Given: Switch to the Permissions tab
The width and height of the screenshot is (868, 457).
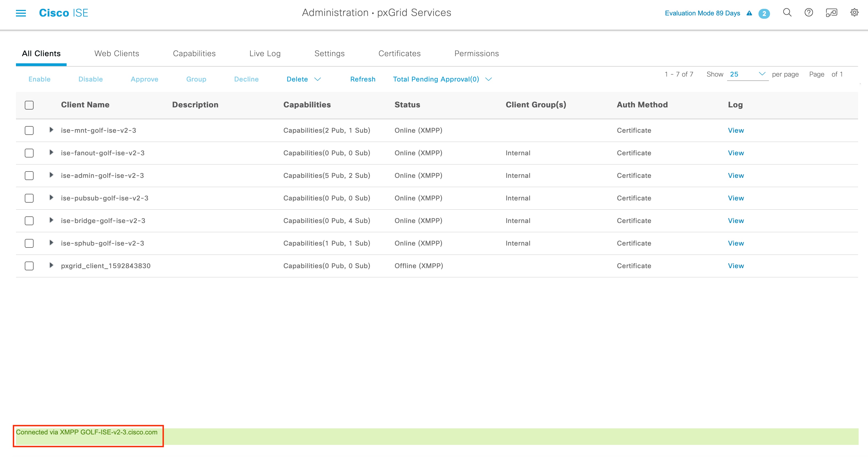Looking at the screenshot, I should click(x=476, y=54).
